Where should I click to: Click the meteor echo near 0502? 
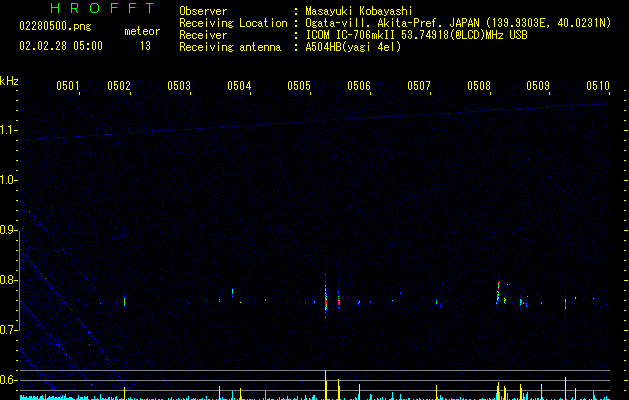[x=124, y=301]
